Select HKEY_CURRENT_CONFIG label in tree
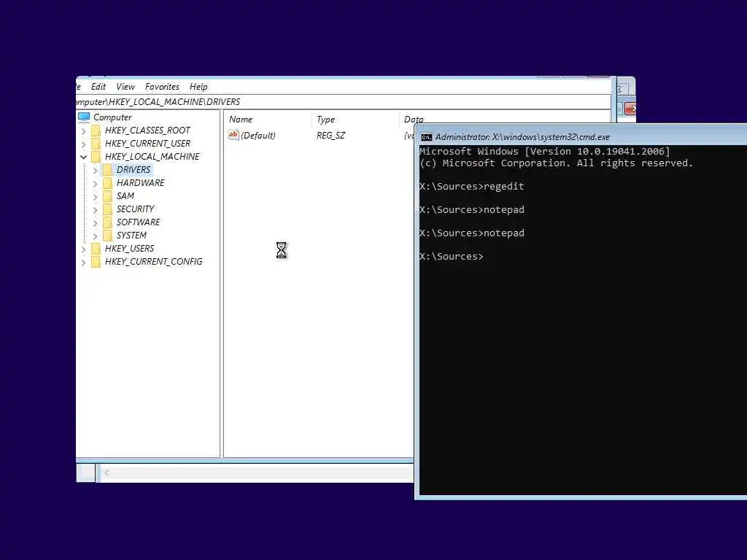 tap(153, 262)
